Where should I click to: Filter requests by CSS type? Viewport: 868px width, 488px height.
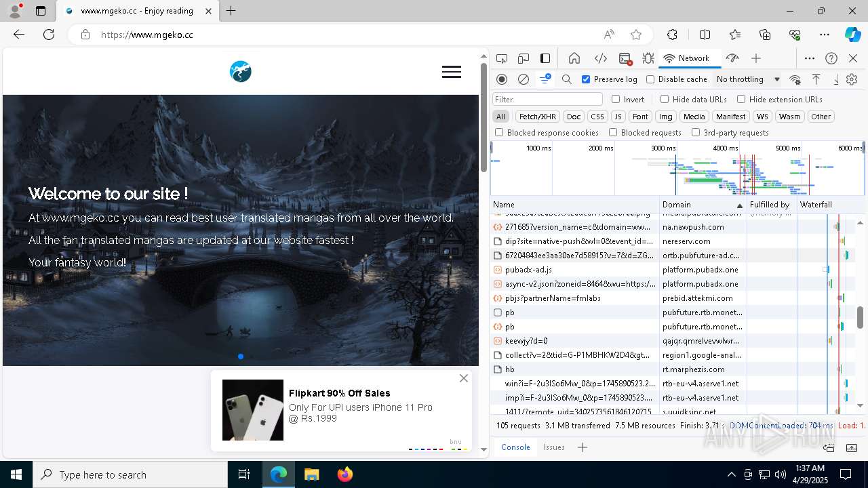tap(597, 117)
